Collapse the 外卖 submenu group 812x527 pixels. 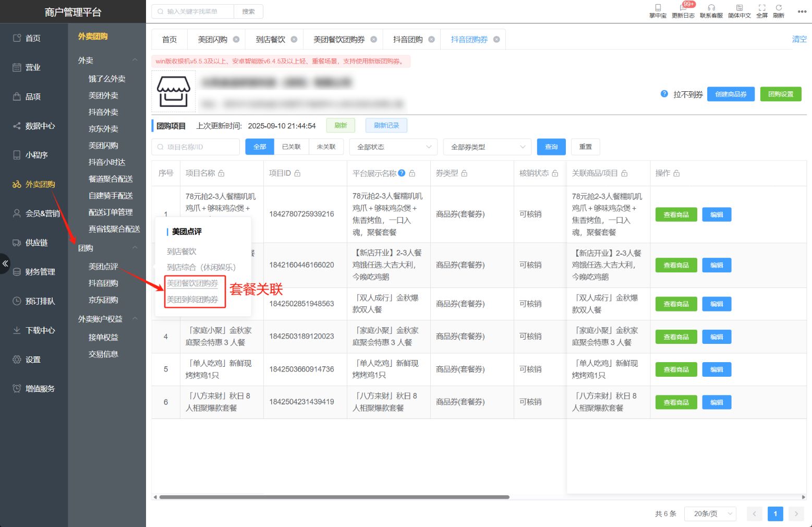pyautogui.click(x=135, y=60)
